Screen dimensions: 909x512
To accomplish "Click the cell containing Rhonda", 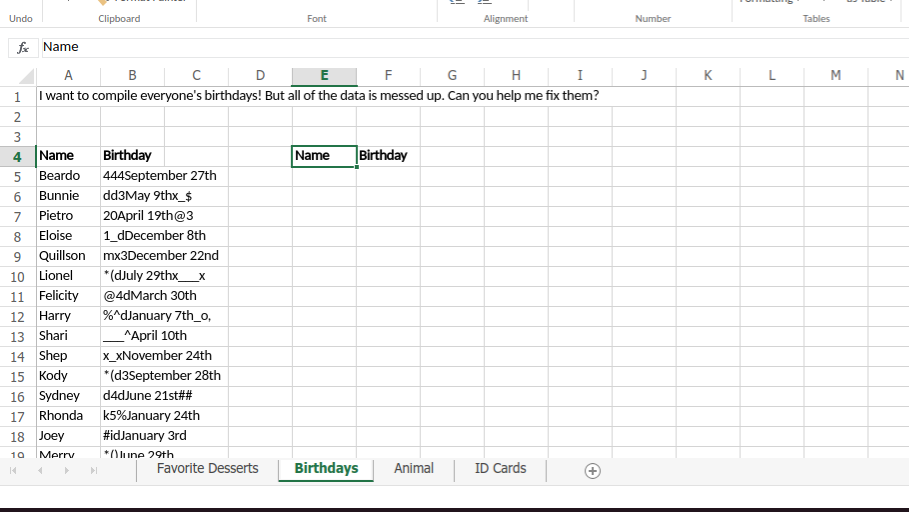I will tap(68, 416).
